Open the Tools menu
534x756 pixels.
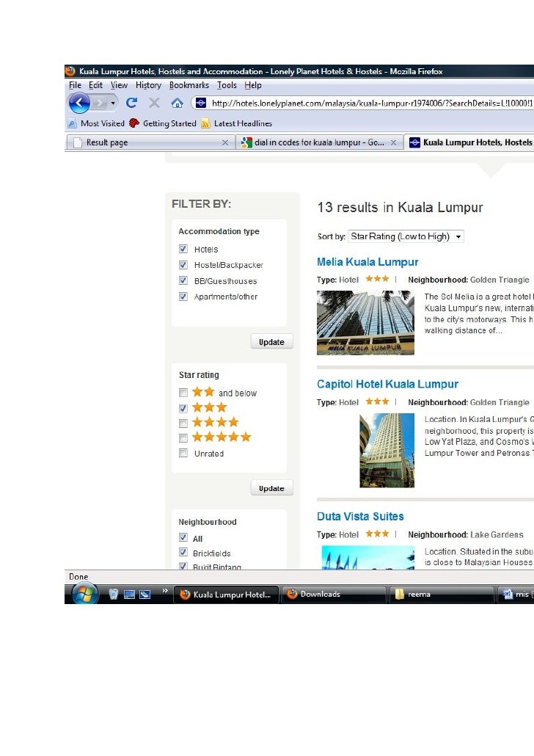[227, 85]
